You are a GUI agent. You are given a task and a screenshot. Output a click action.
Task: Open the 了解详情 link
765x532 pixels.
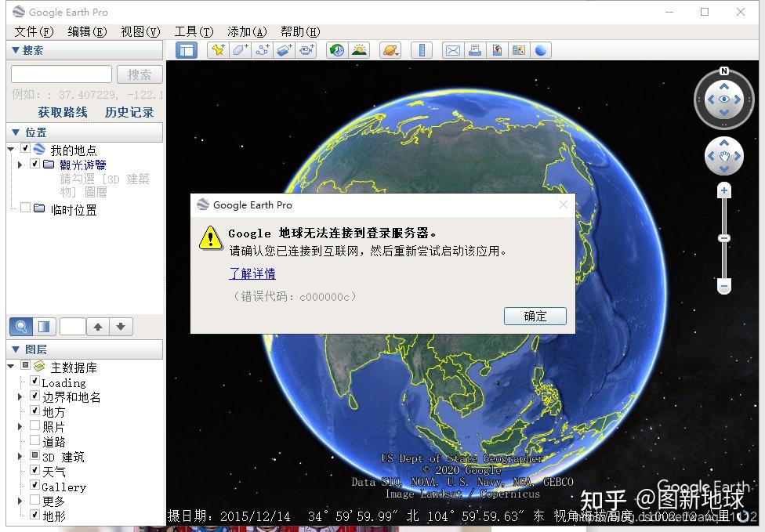[252, 273]
